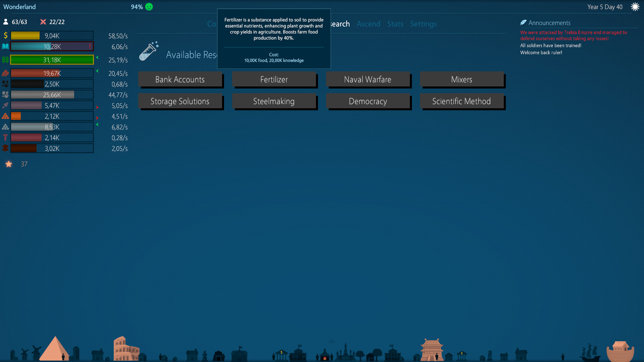644x362 pixels.
Task: Research the Fertilizer technology
Action: tap(274, 79)
